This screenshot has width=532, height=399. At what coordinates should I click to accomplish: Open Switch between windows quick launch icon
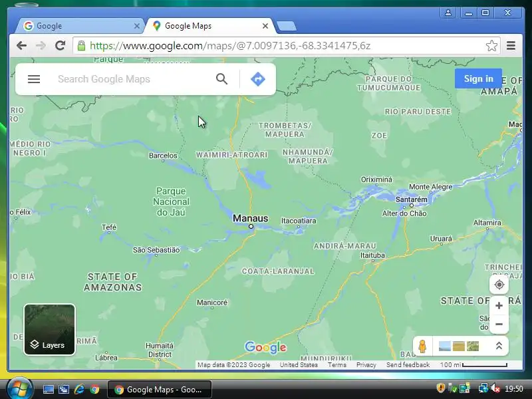[x=64, y=389]
